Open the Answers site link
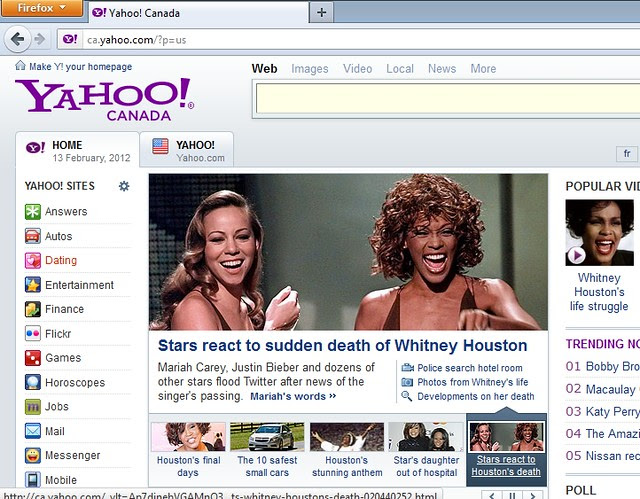 (x=66, y=211)
